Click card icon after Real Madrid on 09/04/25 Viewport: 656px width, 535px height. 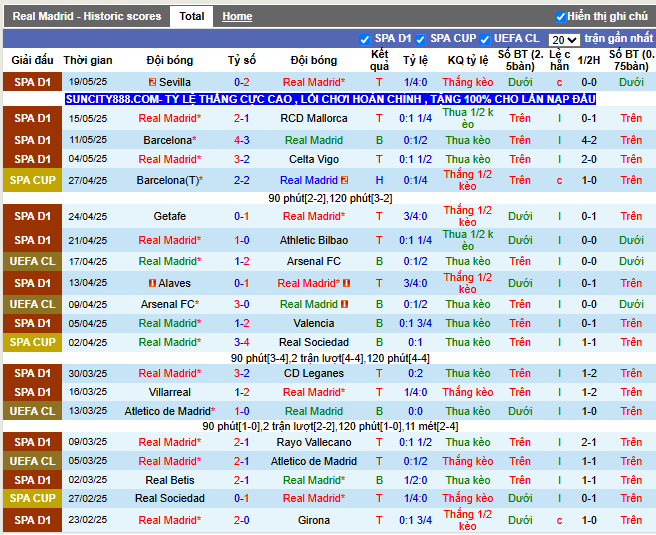344,304
